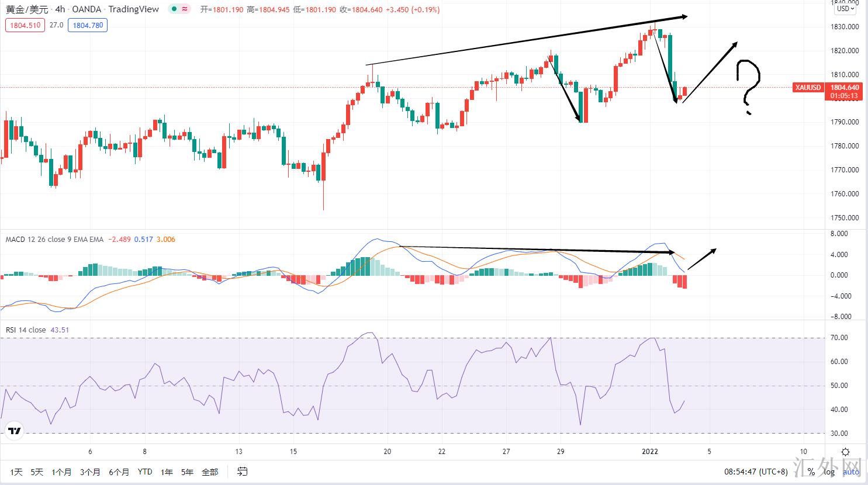Open the USD currency dropdown
The image size is (868, 485).
click(x=845, y=9)
